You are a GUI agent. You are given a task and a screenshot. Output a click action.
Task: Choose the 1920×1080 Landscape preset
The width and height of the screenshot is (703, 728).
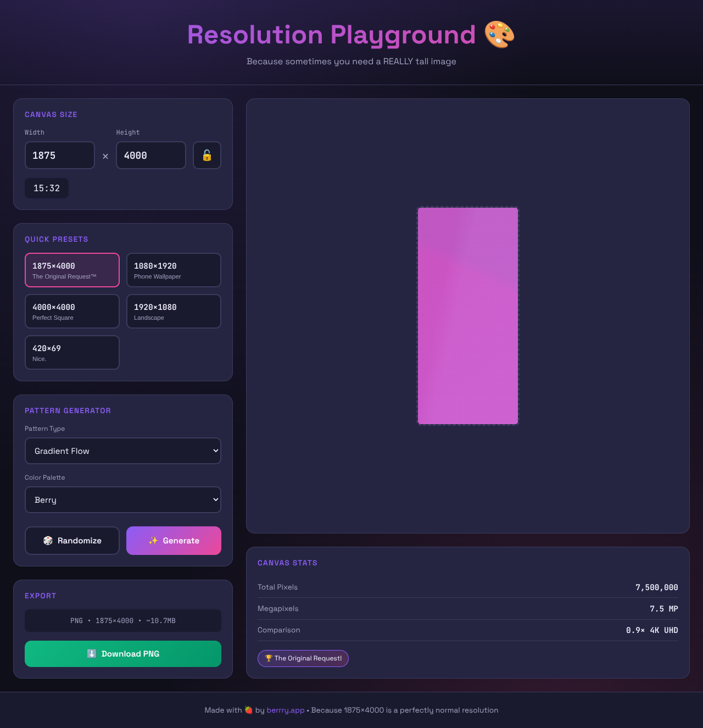pyautogui.click(x=174, y=311)
